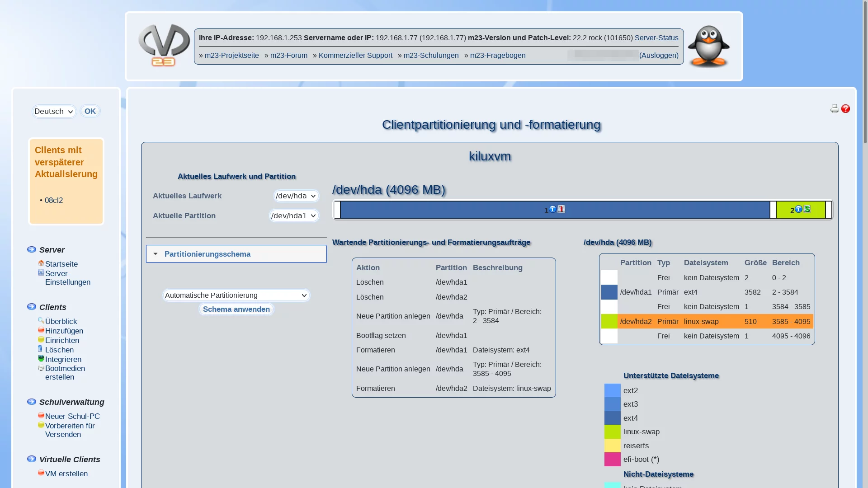Go to Startseite in Server menu
868x488 pixels.
[61, 264]
